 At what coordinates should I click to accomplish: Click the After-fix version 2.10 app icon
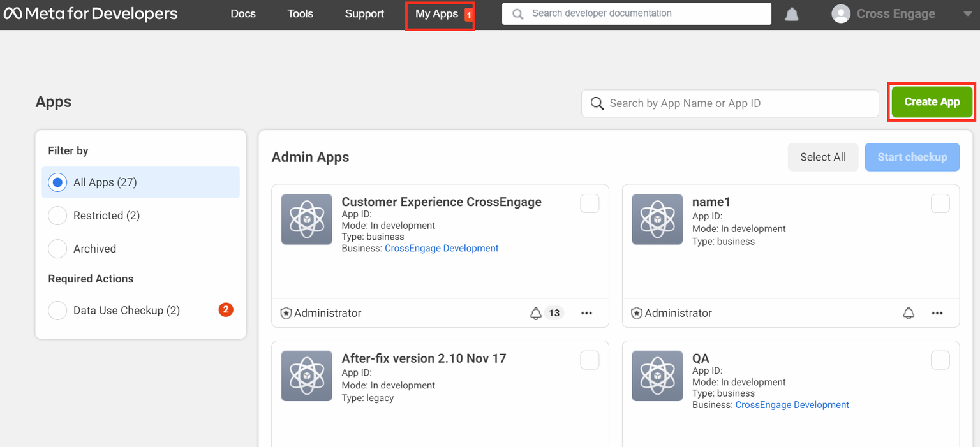307,376
